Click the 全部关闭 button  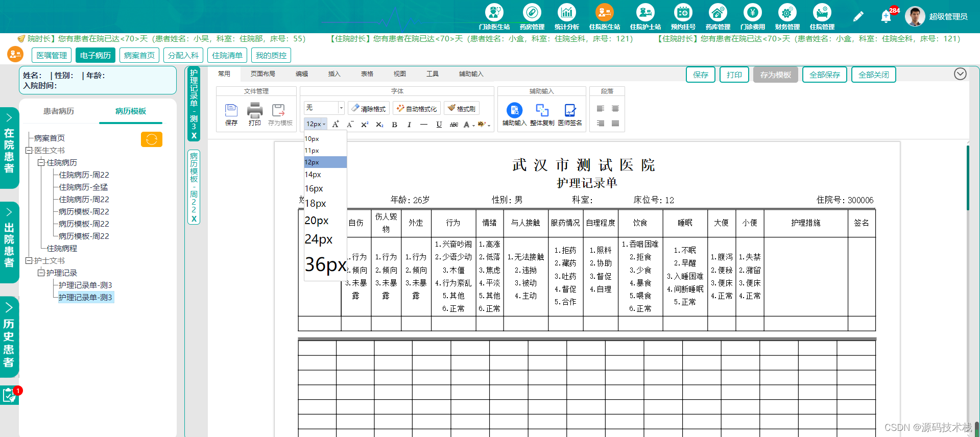[x=874, y=75]
